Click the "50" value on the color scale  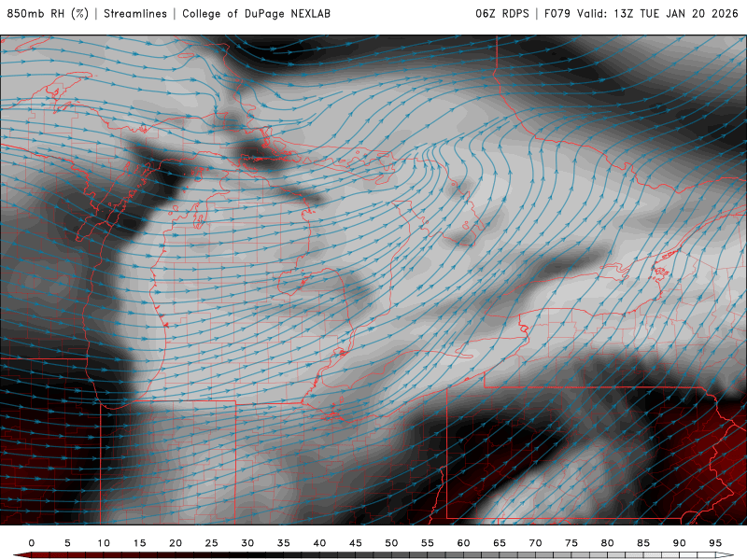(x=391, y=543)
